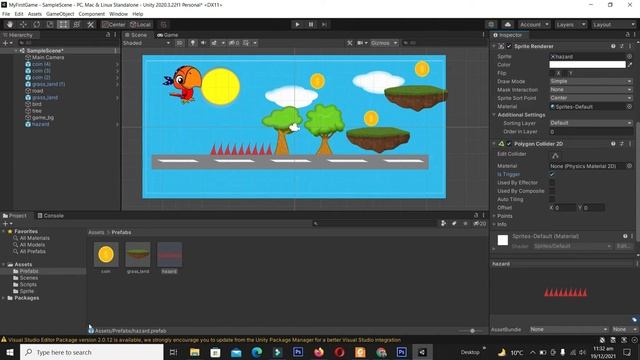Open Sprite Renderer help icon
This screenshot has height=360, width=640.
[613, 47]
